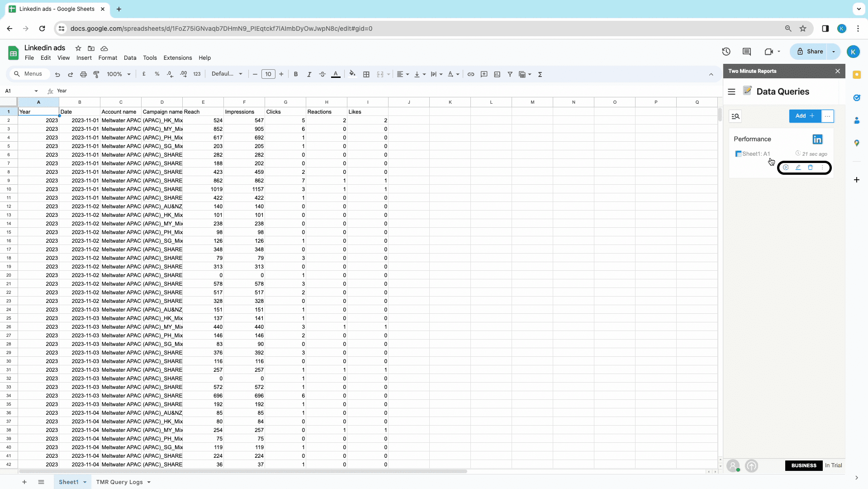Open the version history clock icon
Screen dimensions: 868x489
(x=726, y=52)
